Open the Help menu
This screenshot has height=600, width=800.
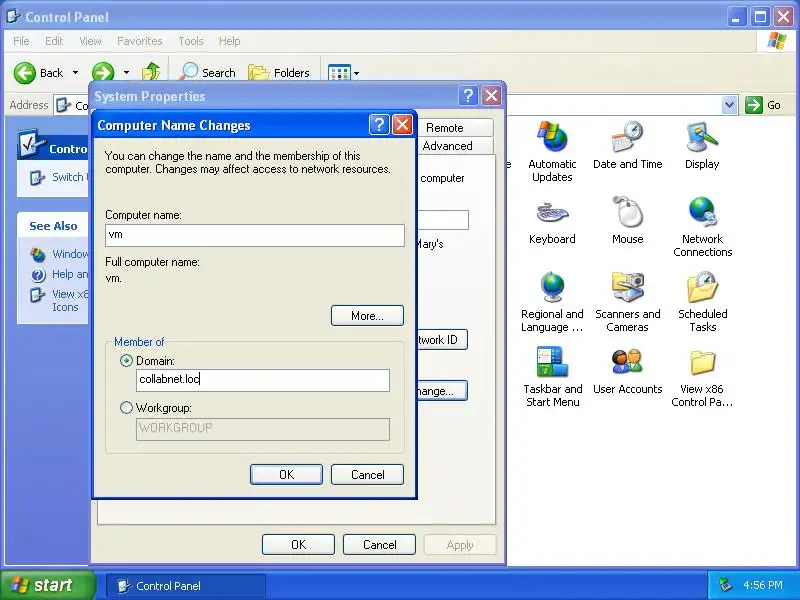click(230, 41)
